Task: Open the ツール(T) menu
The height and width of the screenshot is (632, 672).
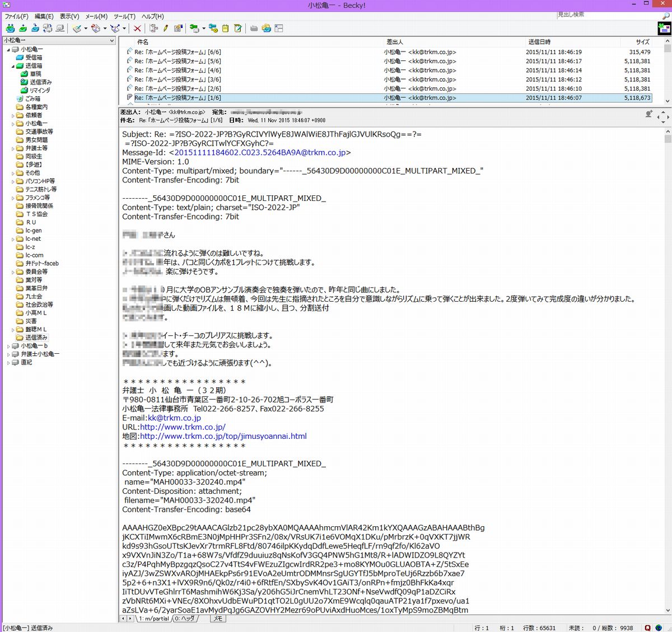Action: pyautogui.click(x=124, y=17)
